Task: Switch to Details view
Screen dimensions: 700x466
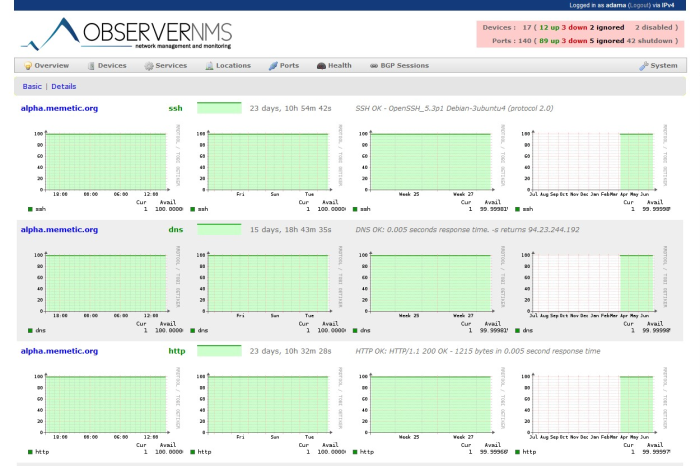Action: point(63,87)
